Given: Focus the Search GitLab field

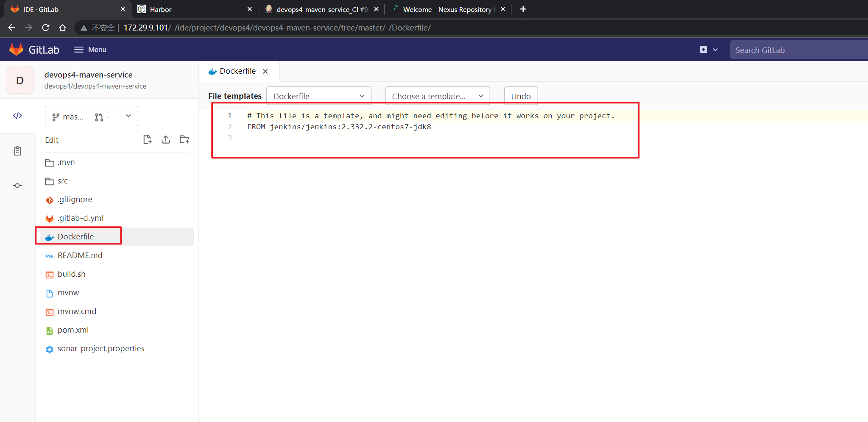Looking at the screenshot, I should tap(799, 50).
